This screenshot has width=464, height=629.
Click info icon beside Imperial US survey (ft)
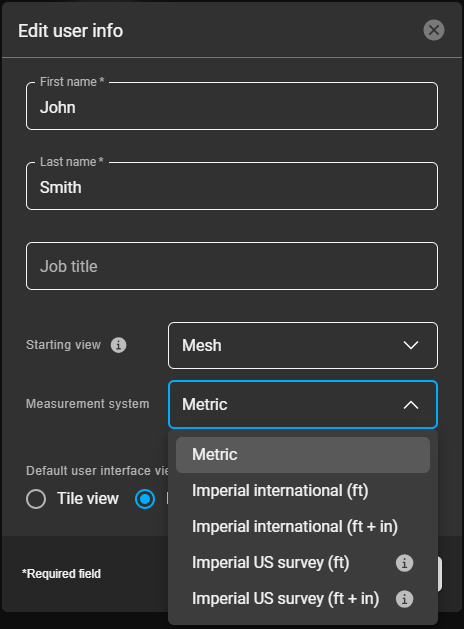[x=404, y=563]
